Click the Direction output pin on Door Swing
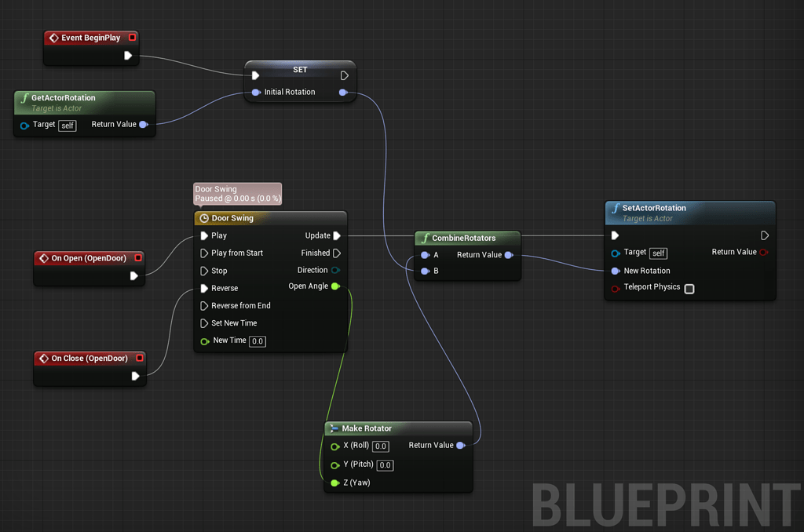Screen dimensions: 804x532 [x=336, y=270]
